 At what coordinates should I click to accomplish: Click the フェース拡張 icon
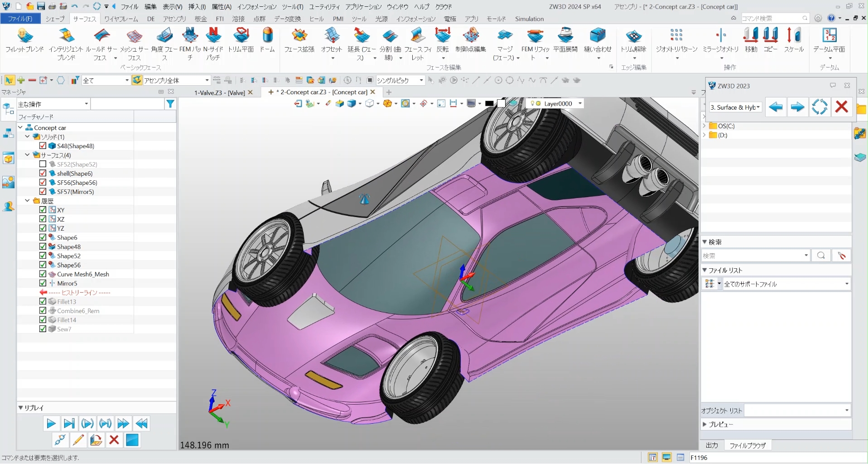[x=299, y=41]
